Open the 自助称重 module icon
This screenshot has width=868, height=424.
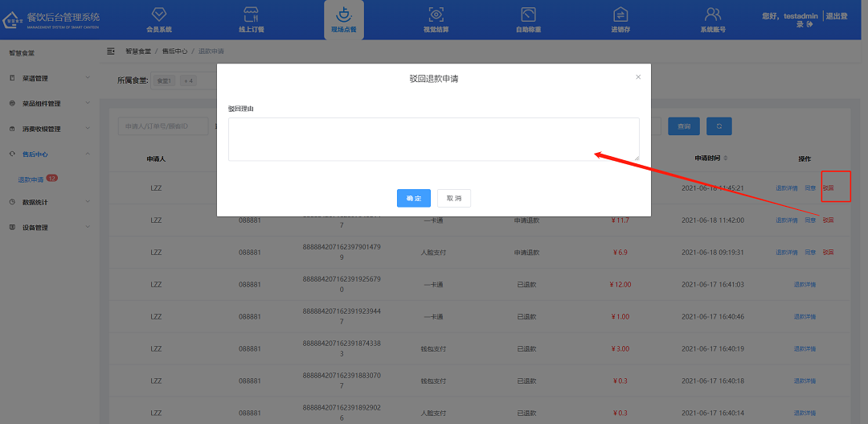pos(528,15)
